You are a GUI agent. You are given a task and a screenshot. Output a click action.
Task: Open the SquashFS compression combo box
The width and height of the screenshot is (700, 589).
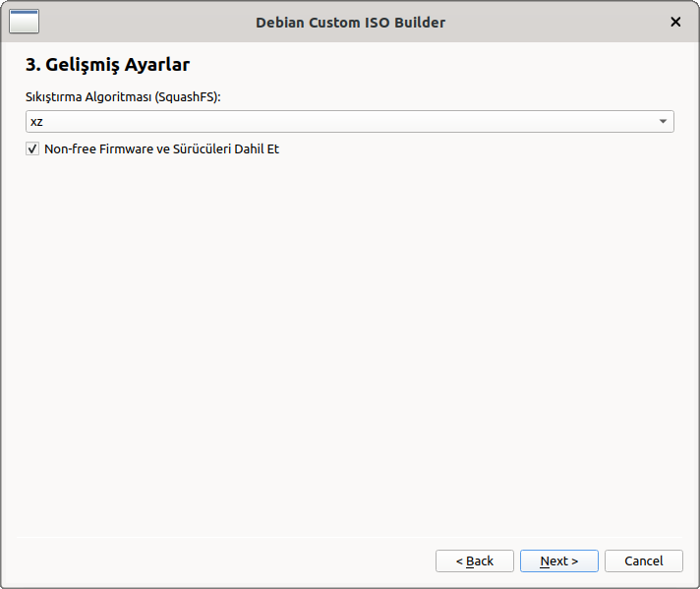349,122
